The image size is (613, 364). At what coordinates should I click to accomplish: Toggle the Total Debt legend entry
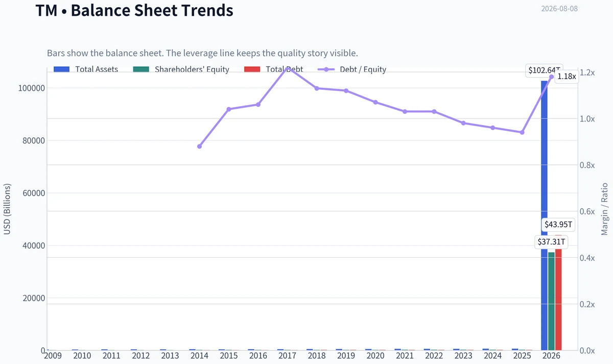click(274, 69)
